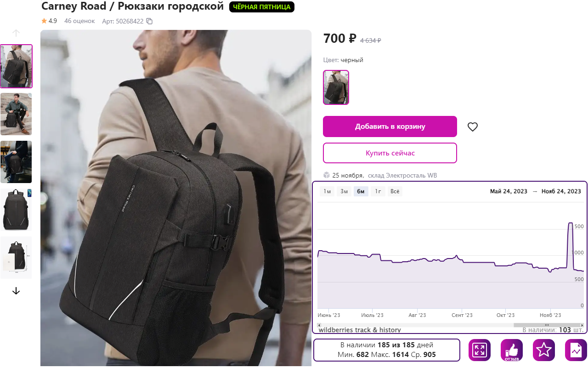Open the 46 оценок reviews link

[79, 21]
